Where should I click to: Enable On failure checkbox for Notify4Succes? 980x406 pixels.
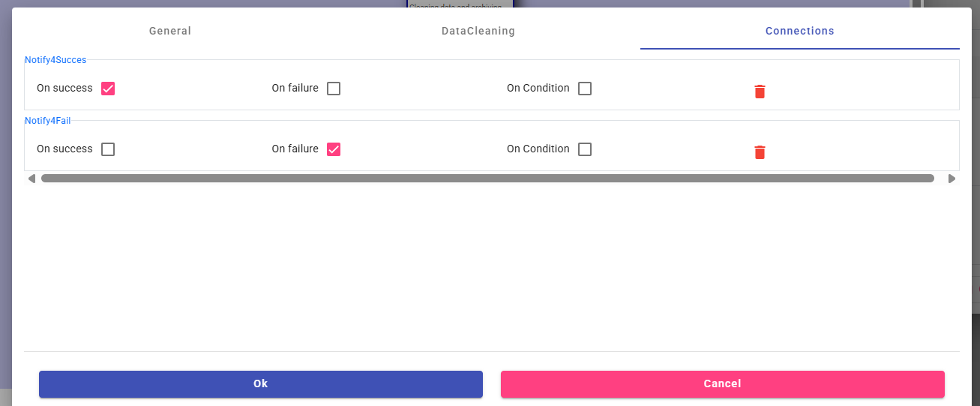coord(334,89)
